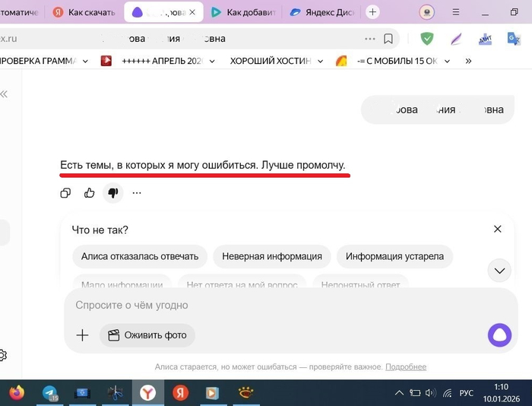Click the thumbs up like icon

pos(90,193)
